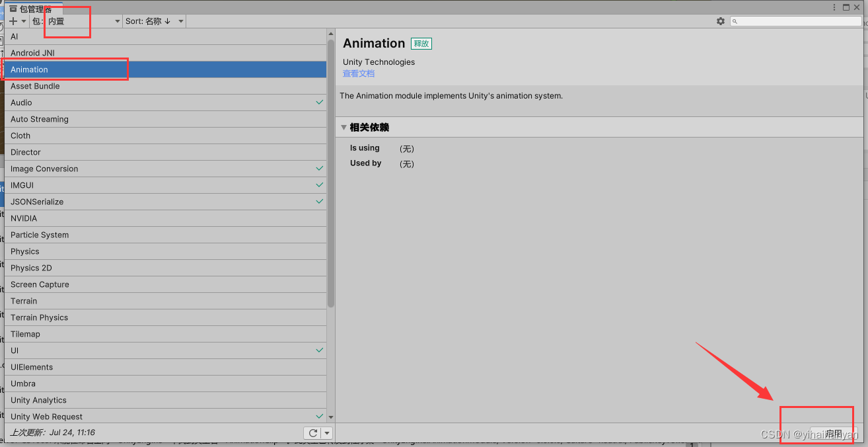Select the Cloth package
The width and height of the screenshot is (868, 447).
point(166,136)
